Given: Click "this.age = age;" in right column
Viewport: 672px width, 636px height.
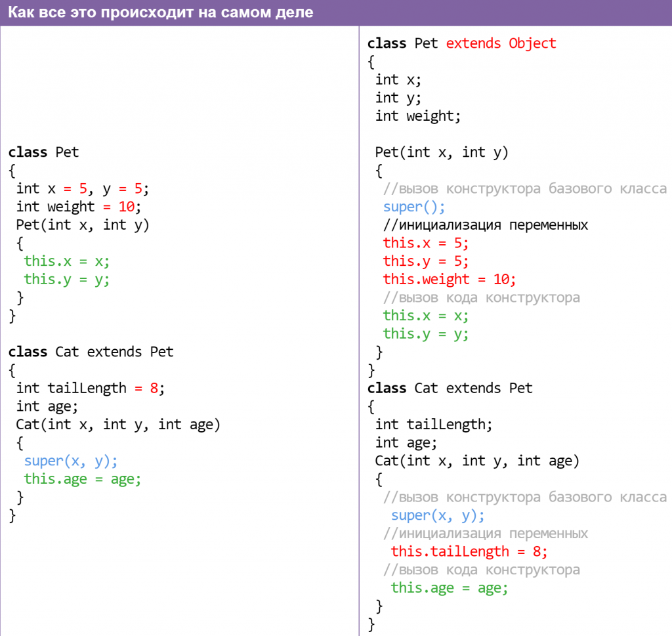Looking at the screenshot, I should pyautogui.click(x=450, y=588).
